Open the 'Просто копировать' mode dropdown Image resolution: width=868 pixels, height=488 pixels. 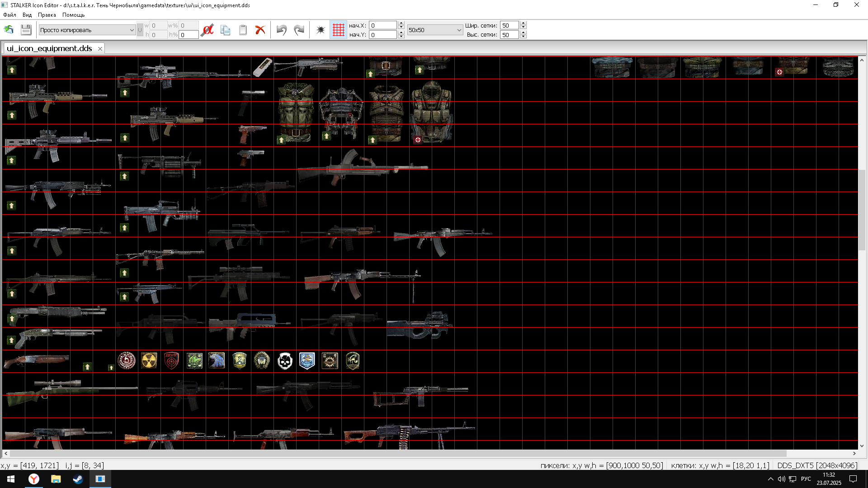(87, 30)
